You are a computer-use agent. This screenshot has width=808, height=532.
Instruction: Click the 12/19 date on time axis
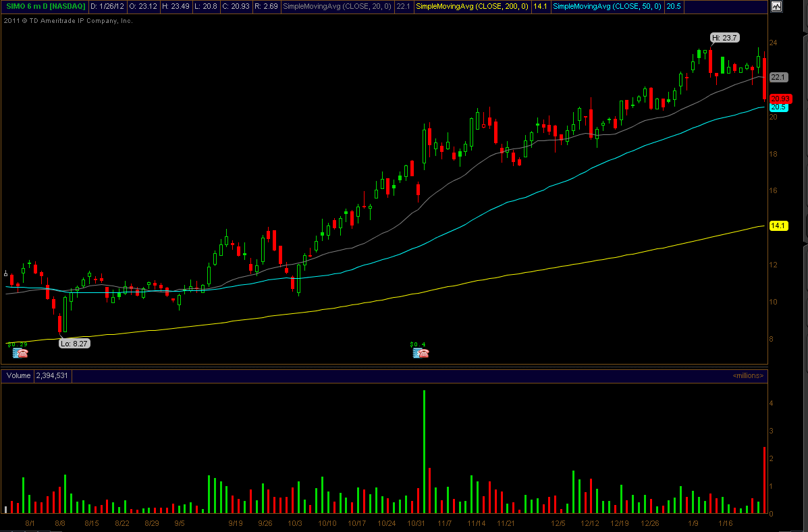620,524
